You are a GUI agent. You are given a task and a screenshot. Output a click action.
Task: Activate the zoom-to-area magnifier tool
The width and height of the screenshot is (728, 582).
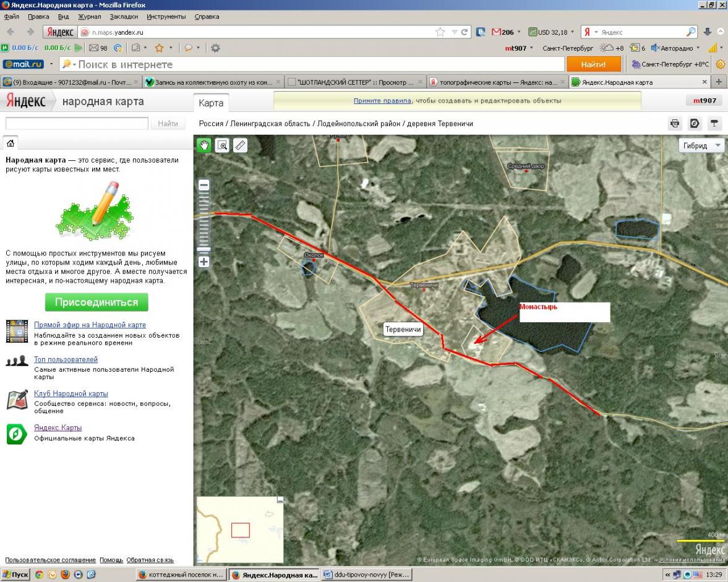222,145
